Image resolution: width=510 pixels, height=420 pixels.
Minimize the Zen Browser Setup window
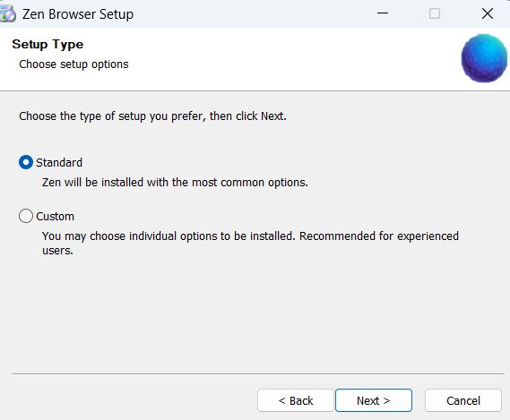click(x=383, y=13)
